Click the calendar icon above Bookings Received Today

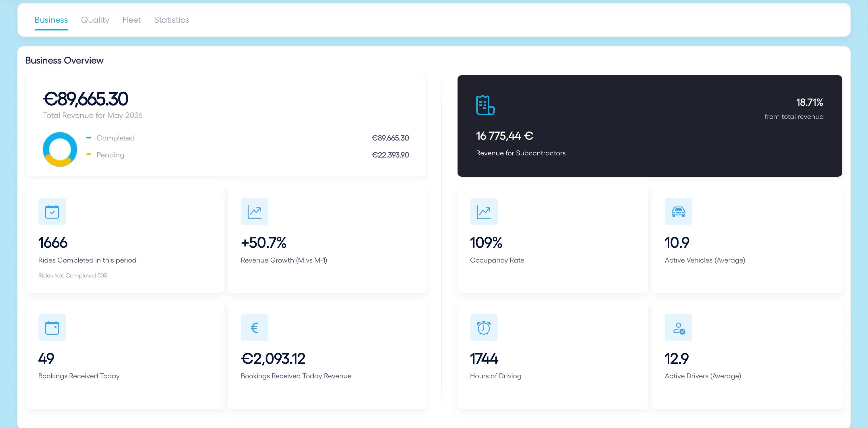(52, 327)
